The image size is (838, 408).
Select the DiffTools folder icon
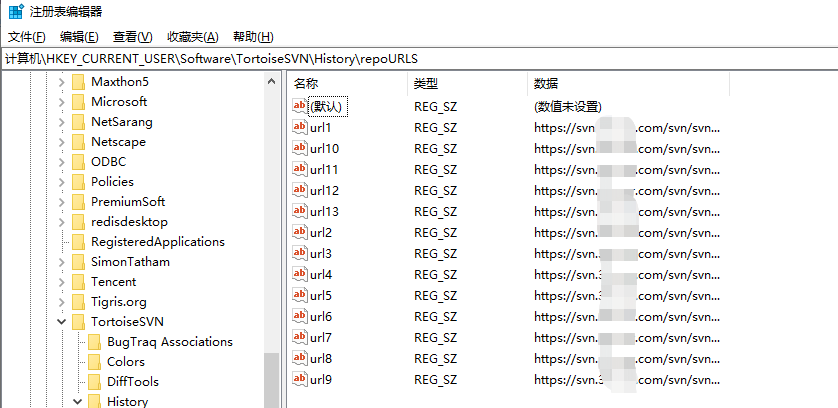click(95, 382)
